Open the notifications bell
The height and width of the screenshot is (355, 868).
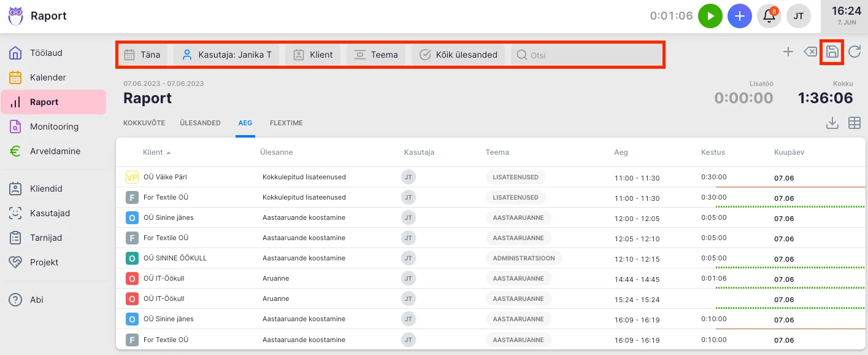(x=769, y=16)
